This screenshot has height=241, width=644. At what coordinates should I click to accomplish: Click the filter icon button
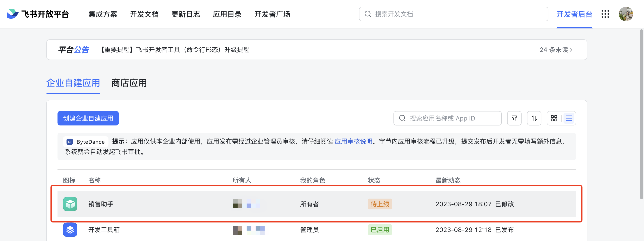514,118
